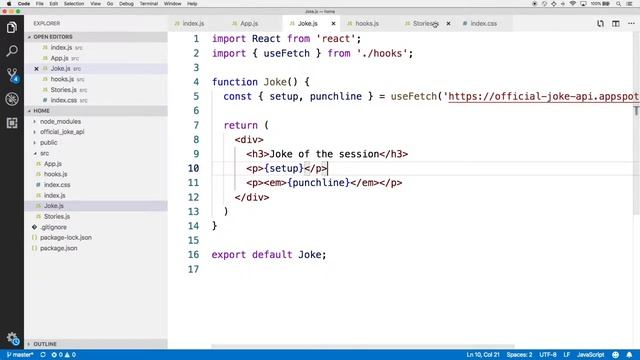
Task: Open hooks.js in Open Editors list
Action: (62, 79)
